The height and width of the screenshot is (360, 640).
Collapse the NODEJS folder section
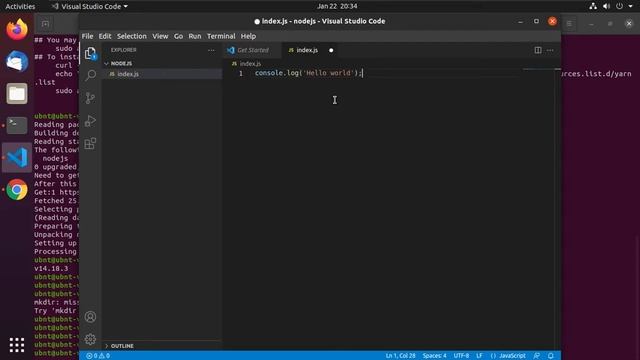(162, 63)
